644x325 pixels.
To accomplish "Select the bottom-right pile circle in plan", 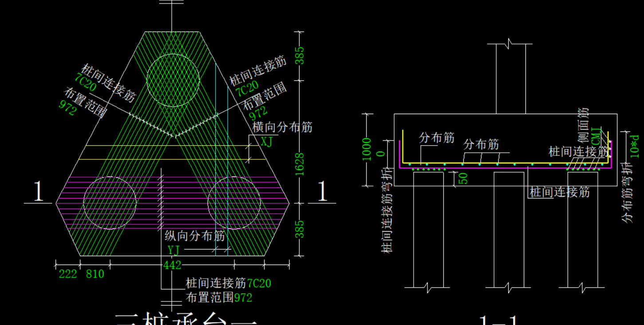I will pyautogui.click(x=234, y=203).
